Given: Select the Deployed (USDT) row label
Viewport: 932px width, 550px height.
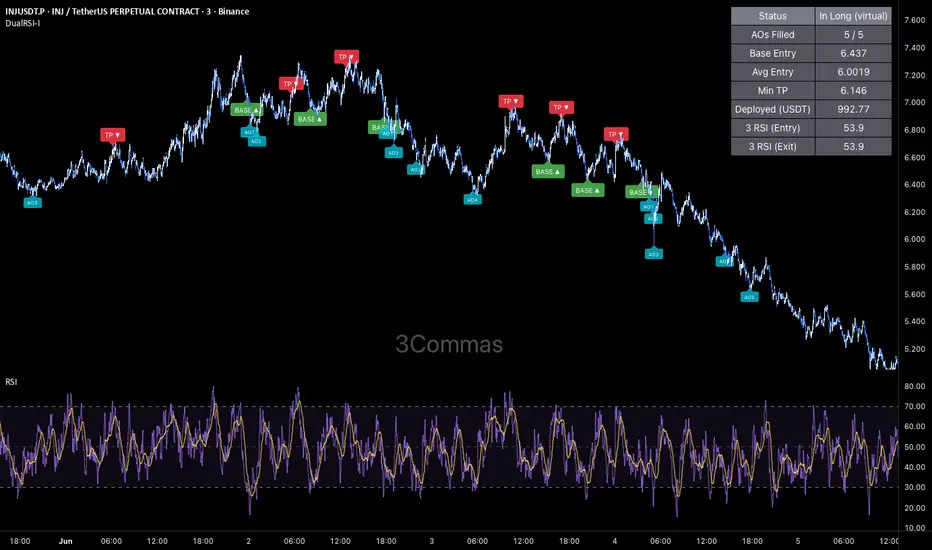Looking at the screenshot, I should (x=772, y=109).
